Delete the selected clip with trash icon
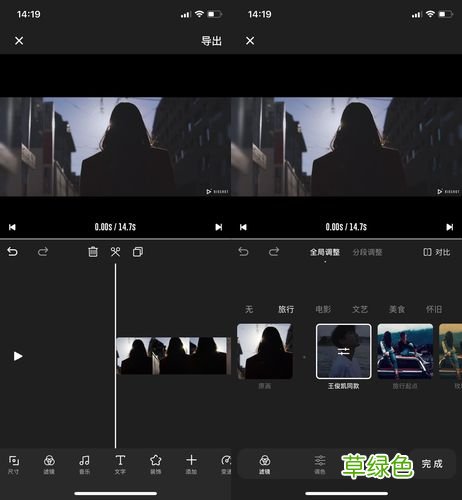 (x=93, y=252)
